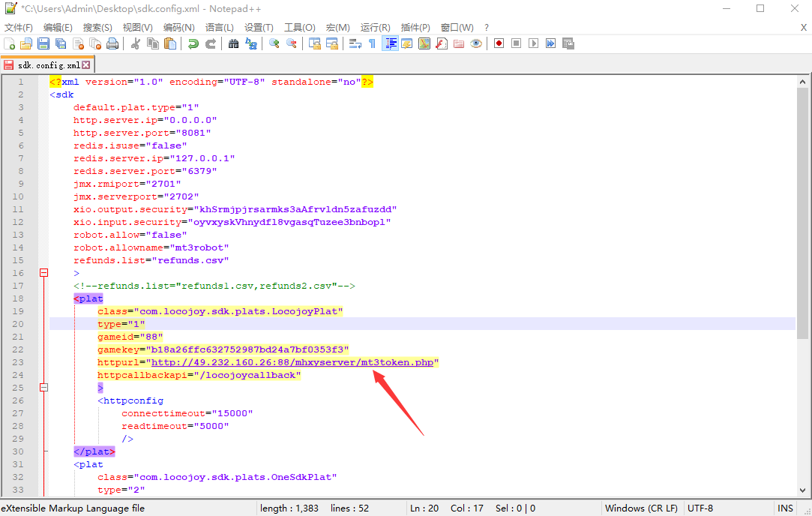Click the Zoom in toolbar icon

click(x=274, y=43)
